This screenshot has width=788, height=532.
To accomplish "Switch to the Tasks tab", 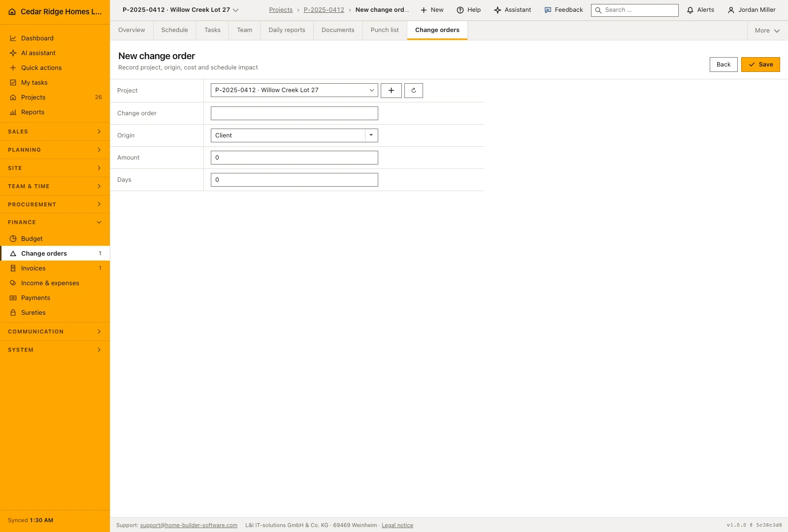I will coord(212,30).
